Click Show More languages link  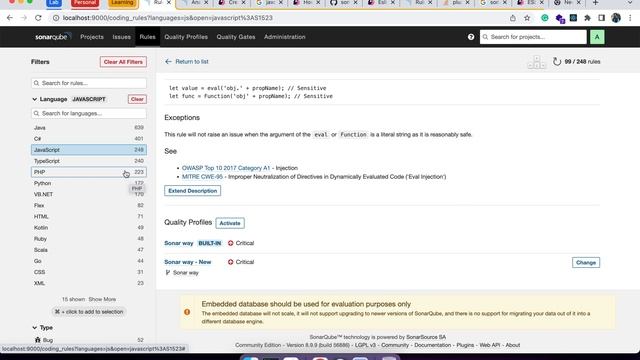[102, 299]
